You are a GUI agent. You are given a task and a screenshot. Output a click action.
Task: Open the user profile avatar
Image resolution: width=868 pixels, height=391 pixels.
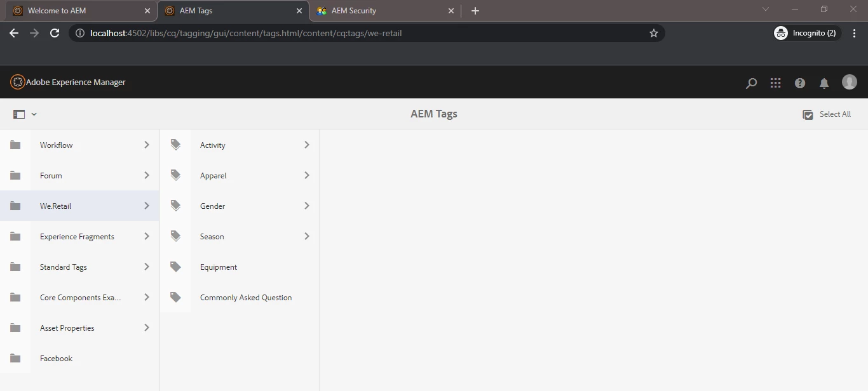point(850,82)
